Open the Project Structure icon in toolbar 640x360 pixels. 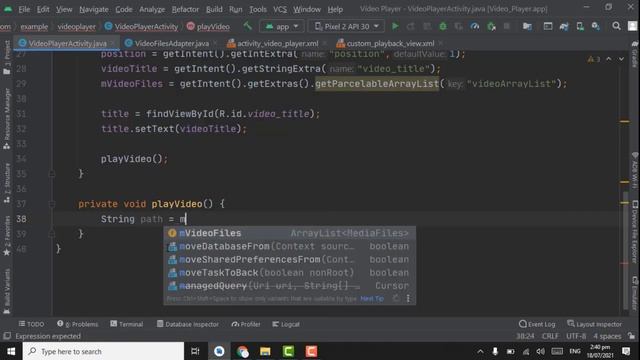[527, 27]
